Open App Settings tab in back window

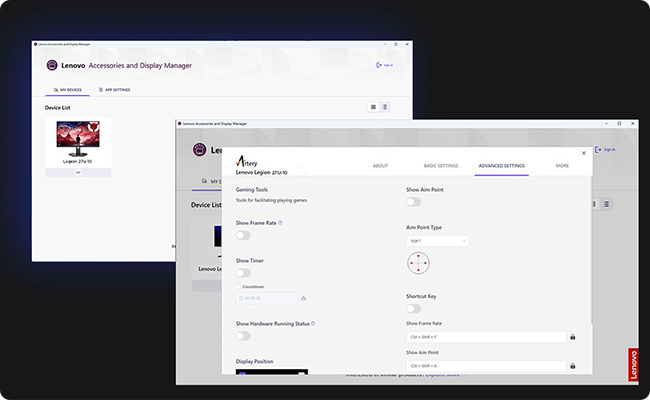pyautogui.click(x=114, y=90)
